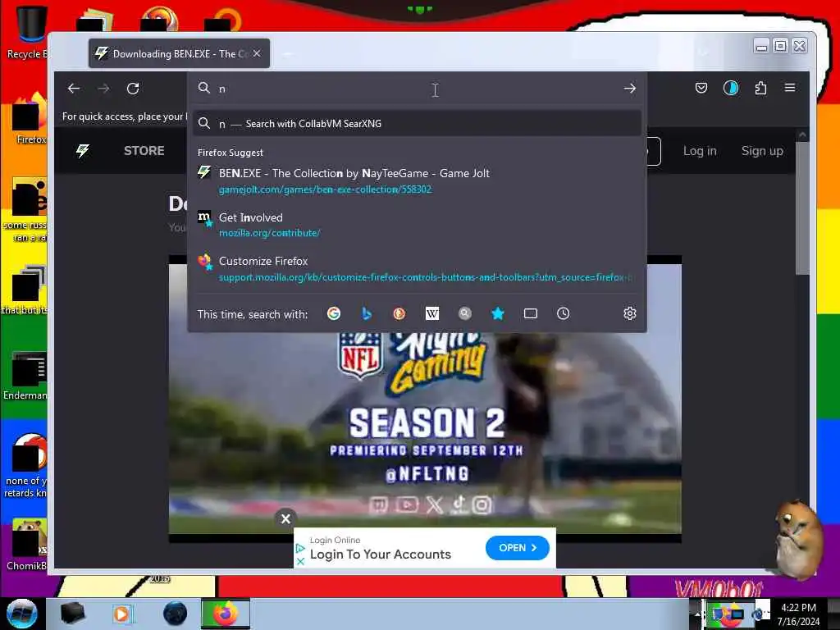Reload the page with refresh icon
Image resolution: width=840 pixels, height=630 pixels.
(x=133, y=89)
